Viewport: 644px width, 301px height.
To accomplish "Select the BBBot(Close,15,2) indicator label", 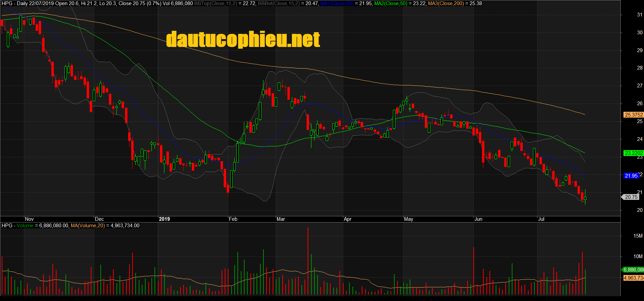I will pyautogui.click(x=278, y=3).
